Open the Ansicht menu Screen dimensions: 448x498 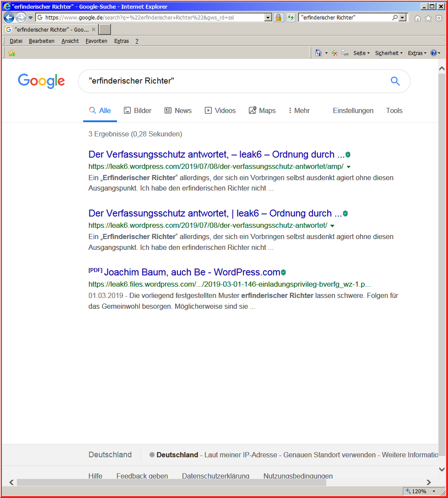click(70, 41)
